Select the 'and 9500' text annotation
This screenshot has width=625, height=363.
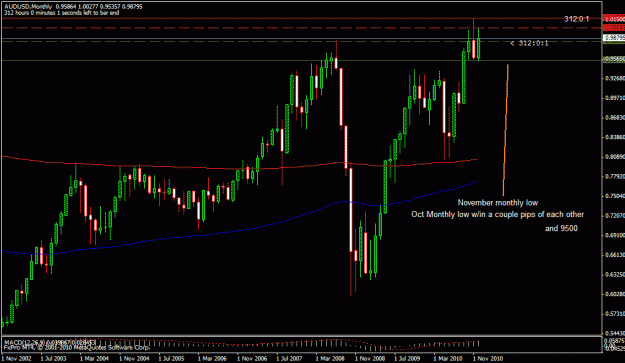(x=561, y=228)
